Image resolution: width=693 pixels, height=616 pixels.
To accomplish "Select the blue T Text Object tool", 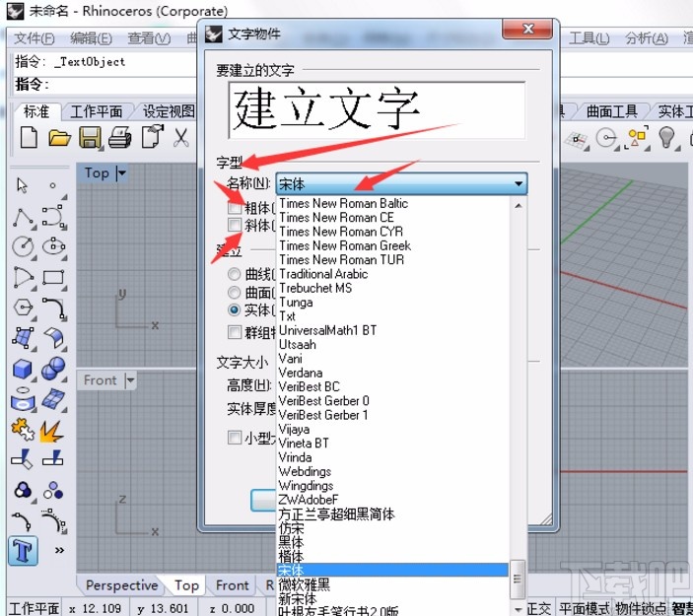I will 23,551.
